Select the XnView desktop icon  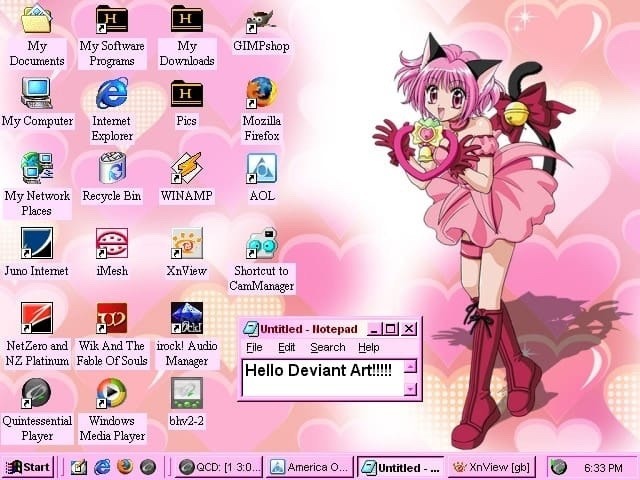[x=187, y=244]
